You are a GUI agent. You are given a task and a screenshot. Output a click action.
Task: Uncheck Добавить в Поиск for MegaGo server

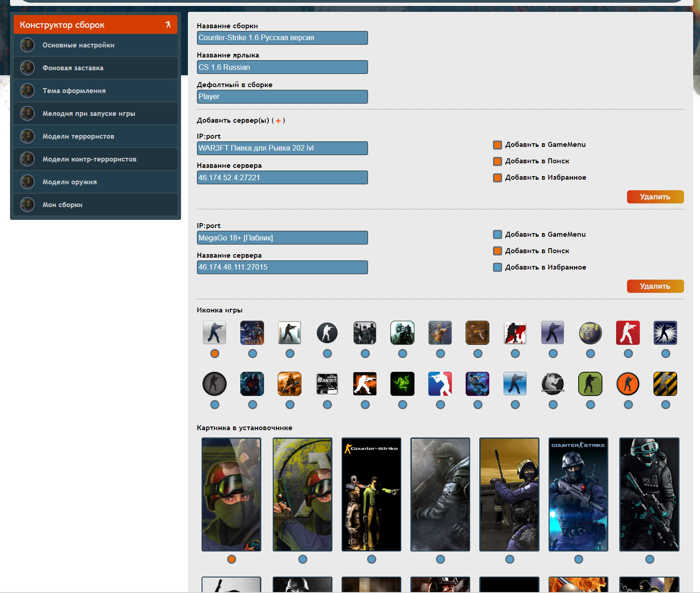498,251
